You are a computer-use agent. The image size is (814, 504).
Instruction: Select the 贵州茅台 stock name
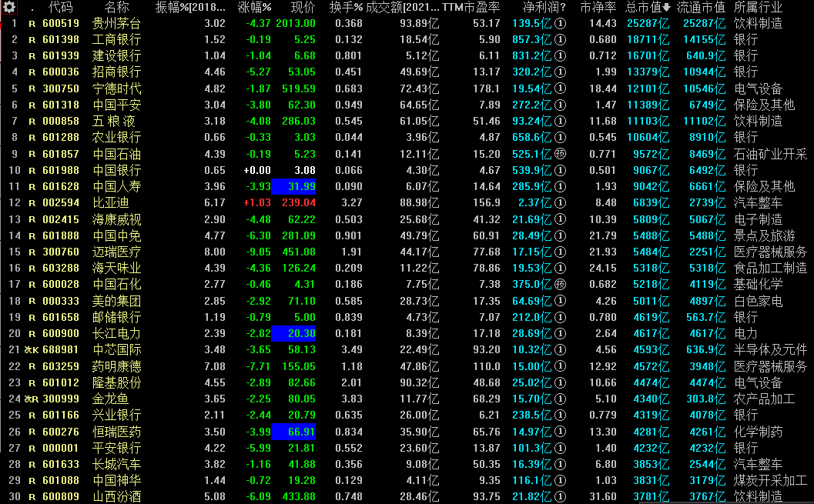click(x=117, y=23)
